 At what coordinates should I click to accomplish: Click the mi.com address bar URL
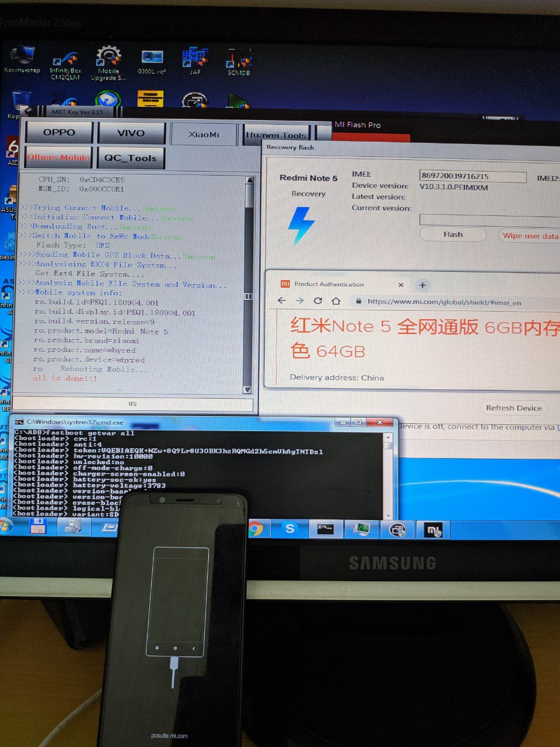point(444,302)
